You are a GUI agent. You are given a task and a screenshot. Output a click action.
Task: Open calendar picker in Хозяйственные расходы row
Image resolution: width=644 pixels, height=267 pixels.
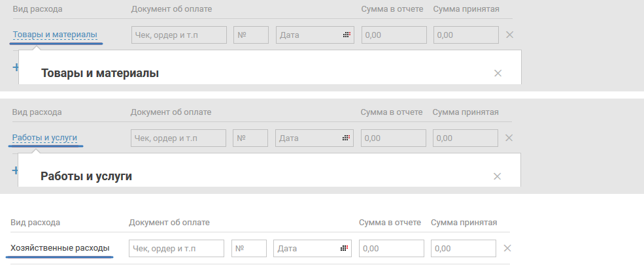tap(344, 249)
